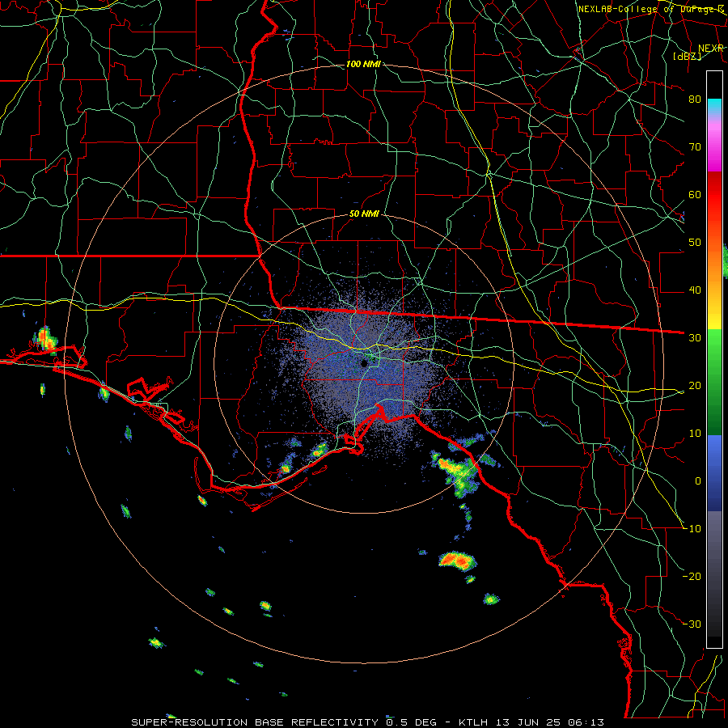Click the "SUPER-RESOLUTION BASE REFLECTIVITY 0.5 DEG" caption
This screenshot has width=728, height=728.
pyautogui.click(x=284, y=722)
